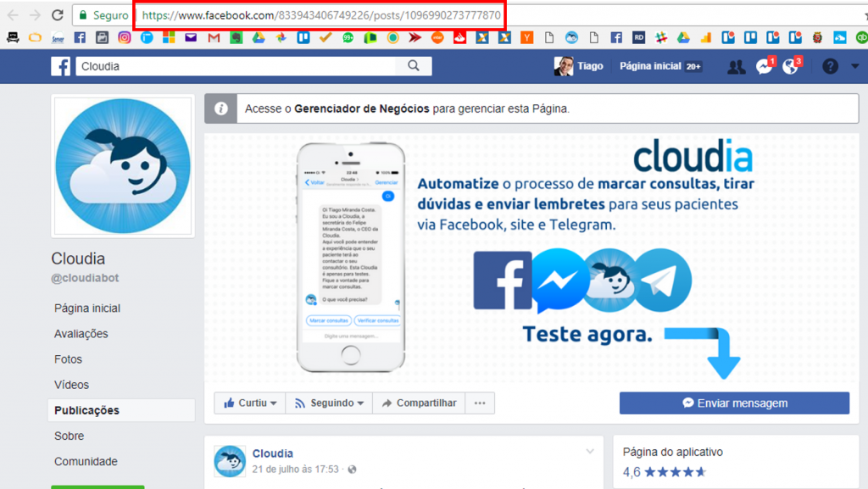Expand the post options chevron on Cloudia post

(590, 452)
